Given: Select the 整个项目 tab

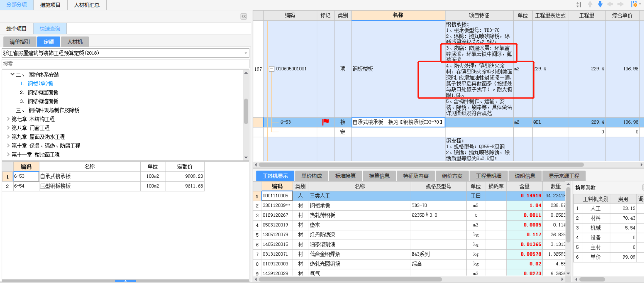Looking at the screenshot, I should [x=17, y=29].
